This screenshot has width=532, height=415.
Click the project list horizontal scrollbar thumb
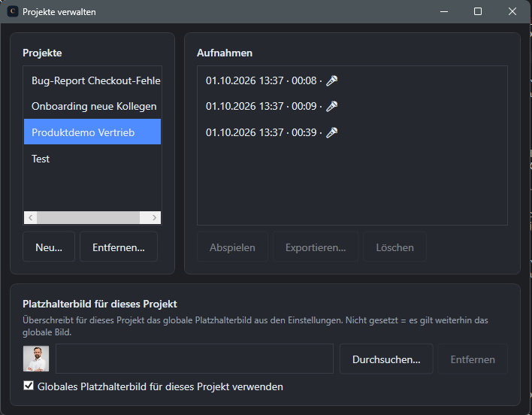(88, 217)
